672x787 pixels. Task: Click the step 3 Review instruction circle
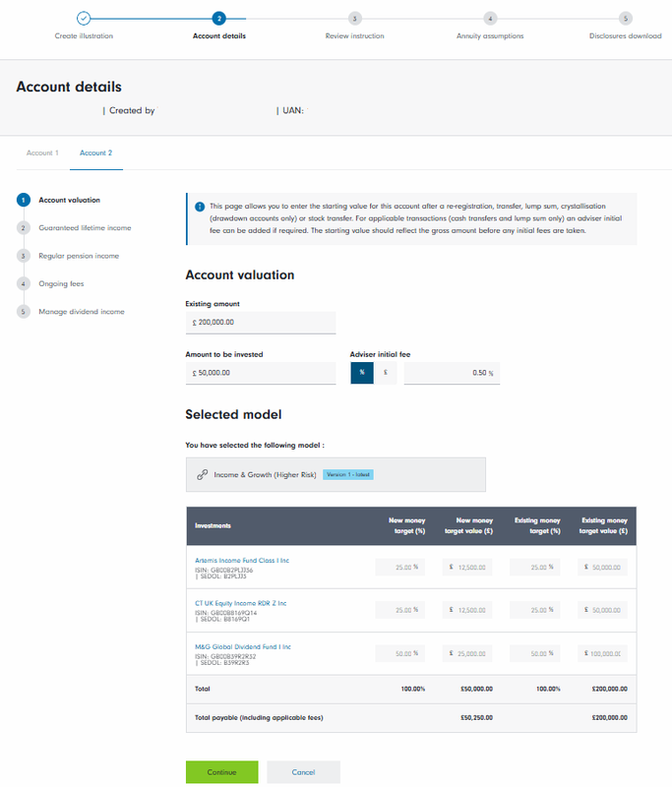(354, 18)
